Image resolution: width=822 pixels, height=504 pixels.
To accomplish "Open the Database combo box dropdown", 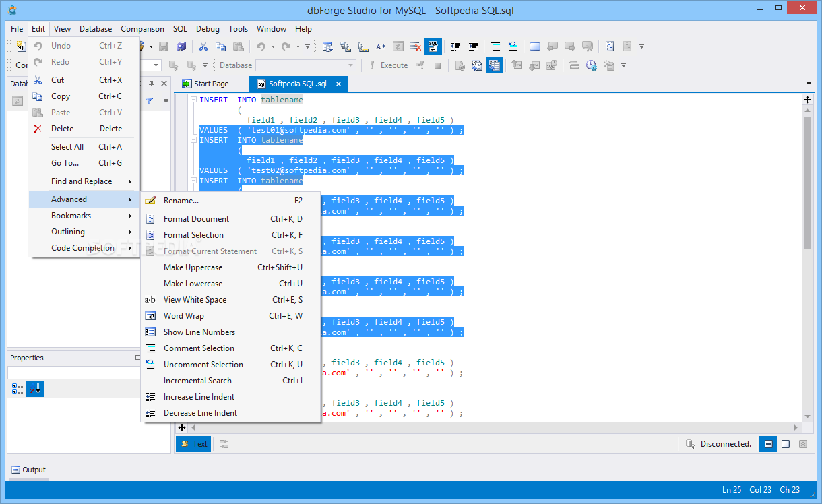I will [350, 65].
